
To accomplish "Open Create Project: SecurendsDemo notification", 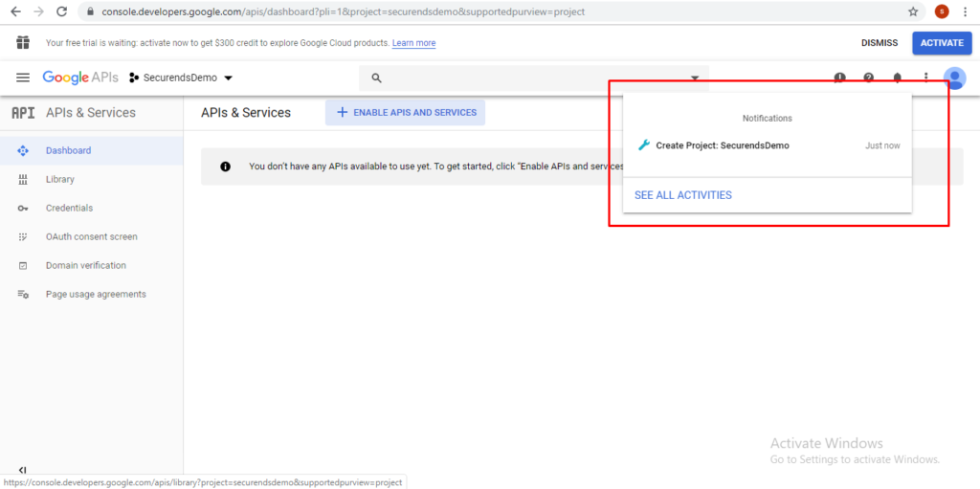I will pyautogui.click(x=768, y=145).
